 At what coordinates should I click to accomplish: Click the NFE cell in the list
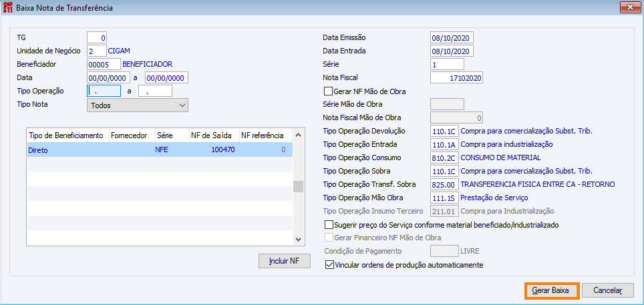pyautogui.click(x=172, y=150)
